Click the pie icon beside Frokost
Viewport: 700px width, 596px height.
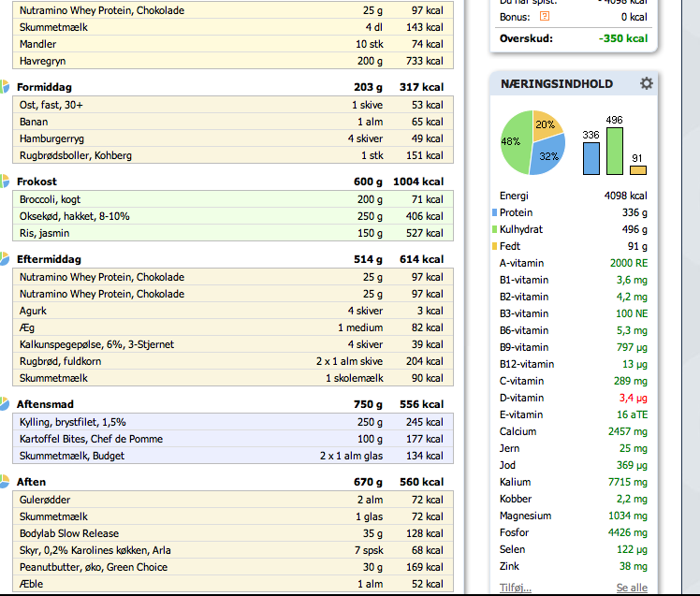pyautogui.click(x=5, y=182)
